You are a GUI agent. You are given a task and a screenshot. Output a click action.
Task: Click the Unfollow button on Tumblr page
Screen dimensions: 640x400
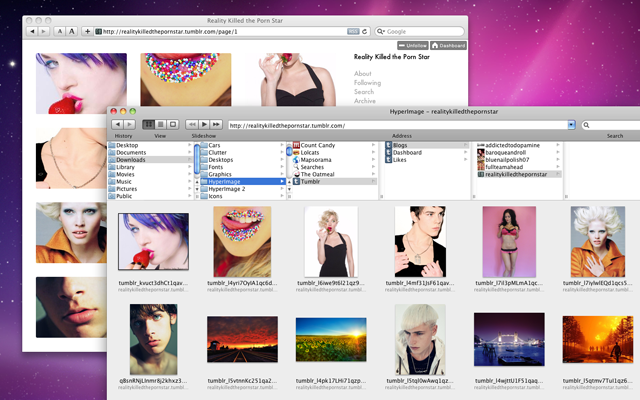[x=413, y=46]
